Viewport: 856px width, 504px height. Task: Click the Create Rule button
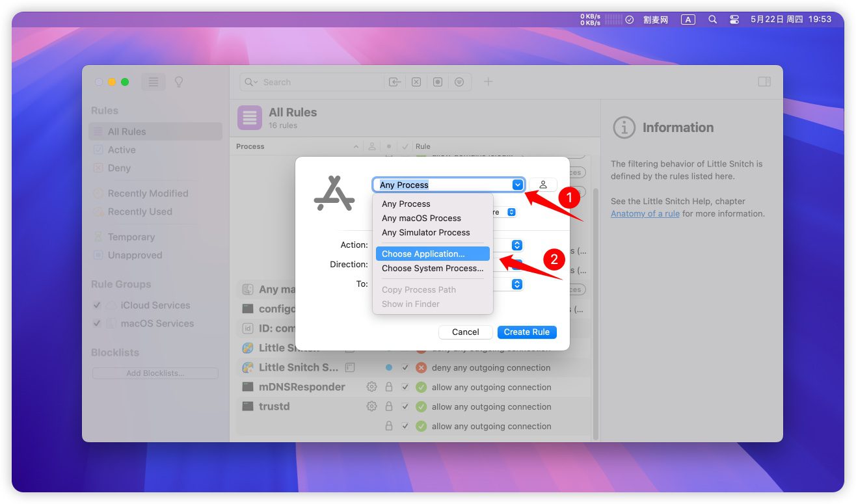pyautogui.click(x=526, y=332)
